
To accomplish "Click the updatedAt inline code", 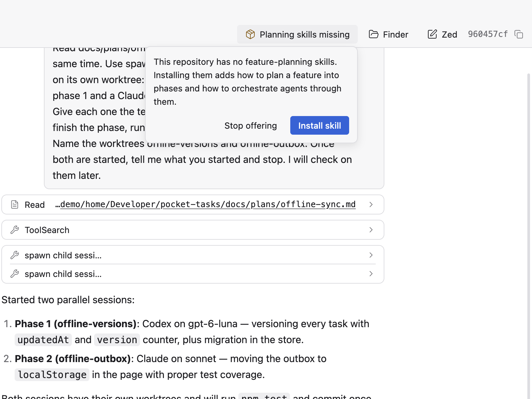I will [x=43, y=340].
